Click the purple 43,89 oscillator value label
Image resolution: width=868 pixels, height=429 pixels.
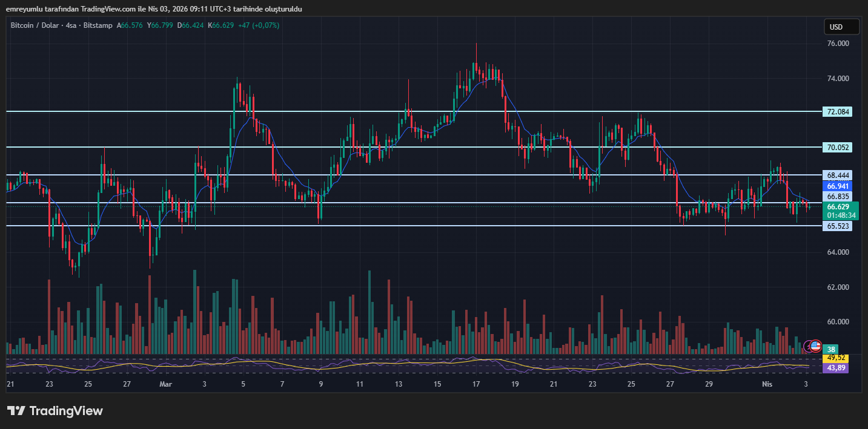[836, 368]
